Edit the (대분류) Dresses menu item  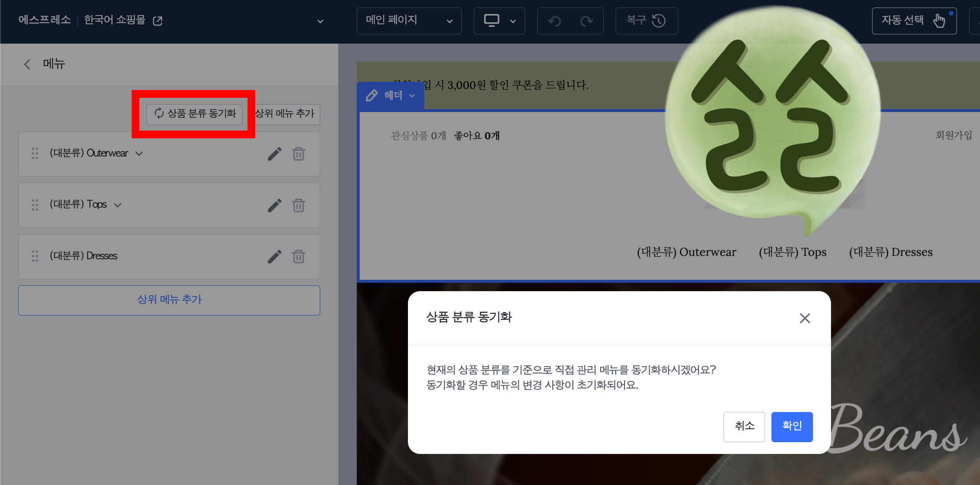(x=274, y=256)
